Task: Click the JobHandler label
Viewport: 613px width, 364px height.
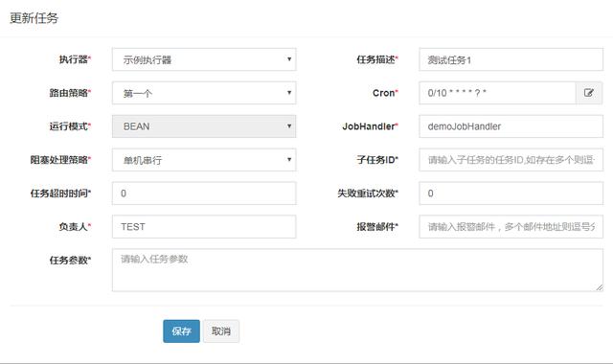Action: coord(370,126)
